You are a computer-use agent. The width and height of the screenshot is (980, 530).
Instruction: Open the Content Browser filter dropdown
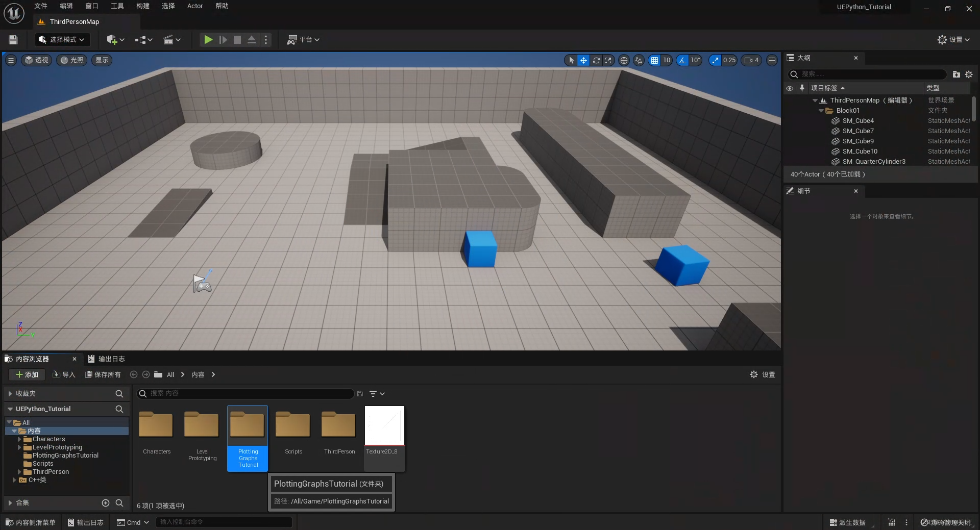[377, 394]
